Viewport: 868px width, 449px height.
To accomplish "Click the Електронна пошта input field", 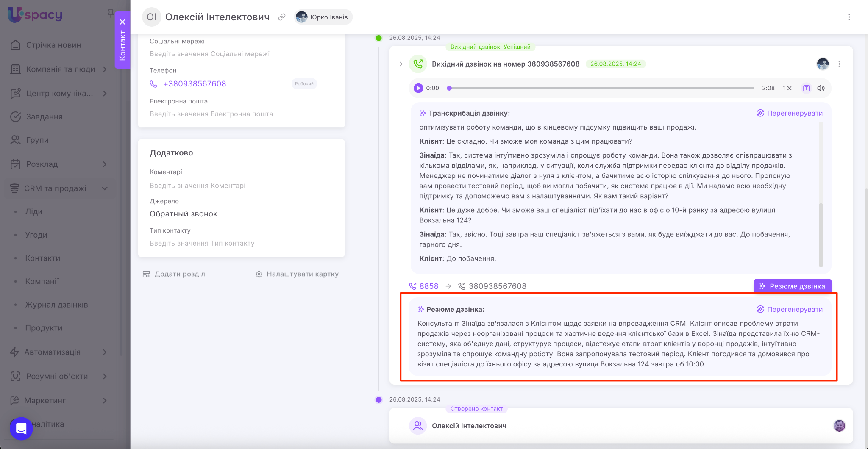I will tap(211, 114).
